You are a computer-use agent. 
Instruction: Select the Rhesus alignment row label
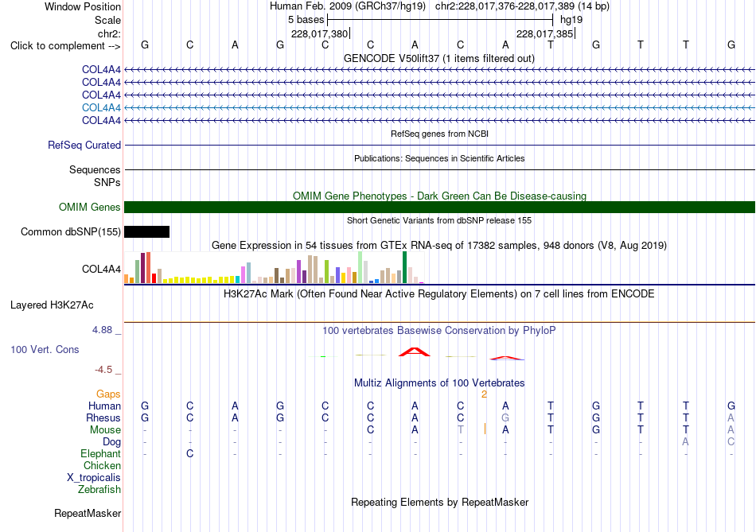(x=103, y=417)
